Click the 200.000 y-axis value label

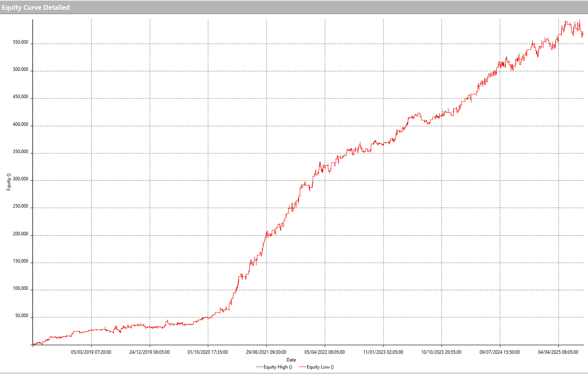click(x=20, y=234)
